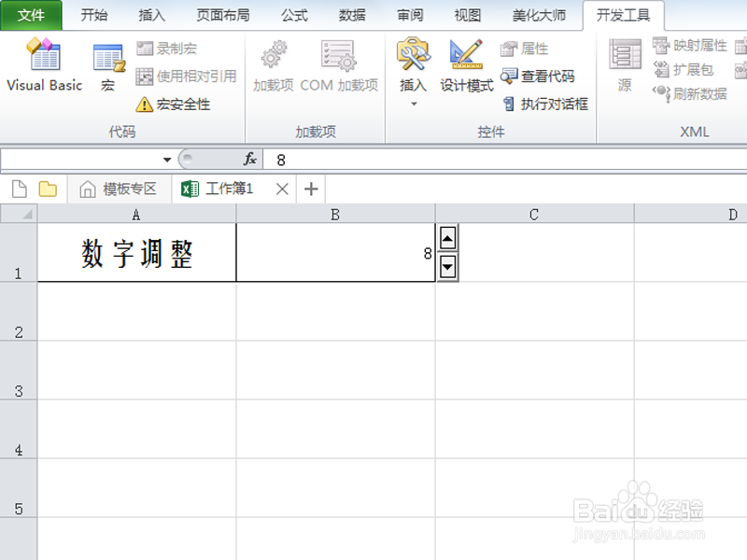The image size is (747, 560).
Task: Click 映射属性 map properties
Action: click(690, 46)
